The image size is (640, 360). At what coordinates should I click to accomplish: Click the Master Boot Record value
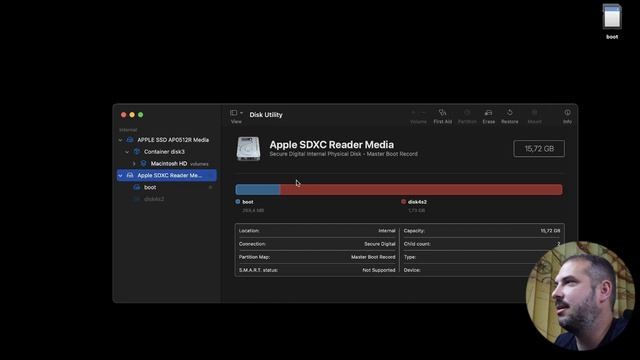coord(373,257)
